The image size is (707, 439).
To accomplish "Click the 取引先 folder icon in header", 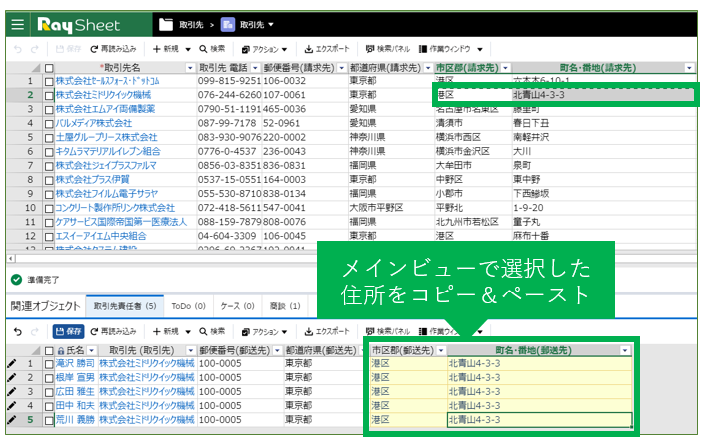I will (165, 24).
